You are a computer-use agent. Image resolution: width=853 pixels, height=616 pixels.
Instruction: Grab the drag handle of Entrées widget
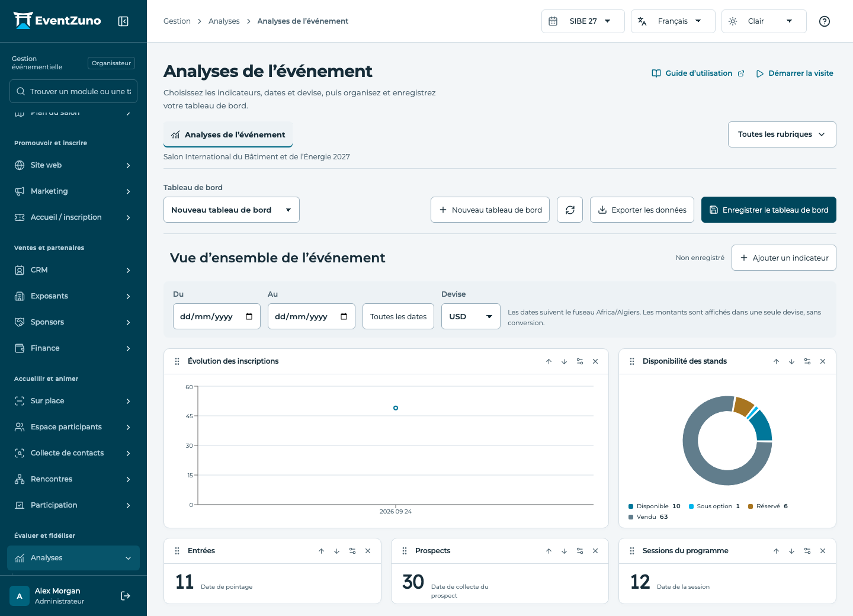pyautogui.click(x=177, y=551)
